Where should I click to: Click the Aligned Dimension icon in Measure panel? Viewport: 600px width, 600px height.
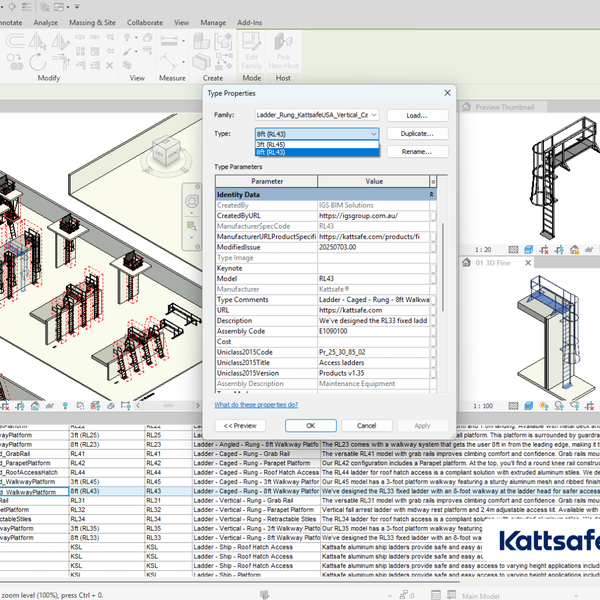[169, 41]
